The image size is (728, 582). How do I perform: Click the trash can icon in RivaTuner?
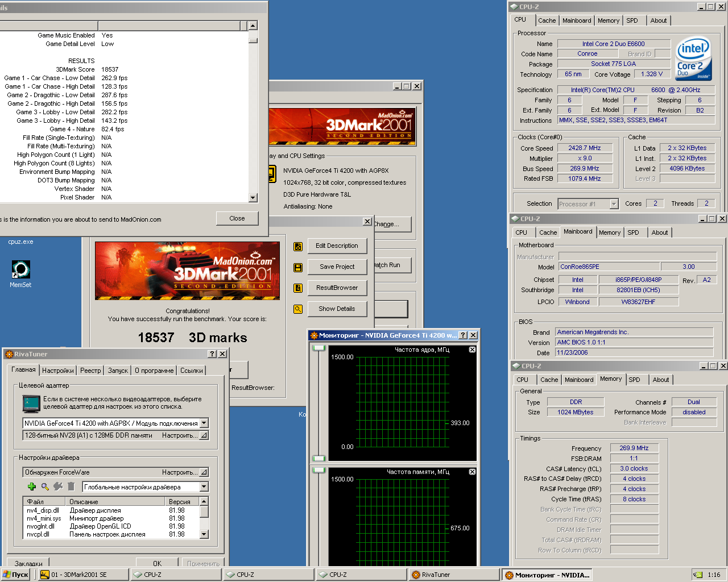(x=71, y=487)
